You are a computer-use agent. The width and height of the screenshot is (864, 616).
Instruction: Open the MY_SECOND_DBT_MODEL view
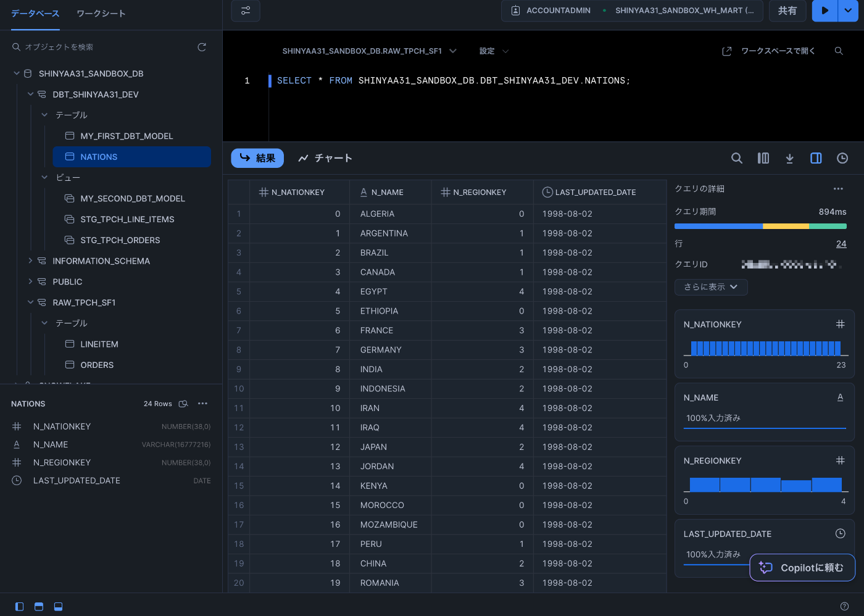(131, 198)
